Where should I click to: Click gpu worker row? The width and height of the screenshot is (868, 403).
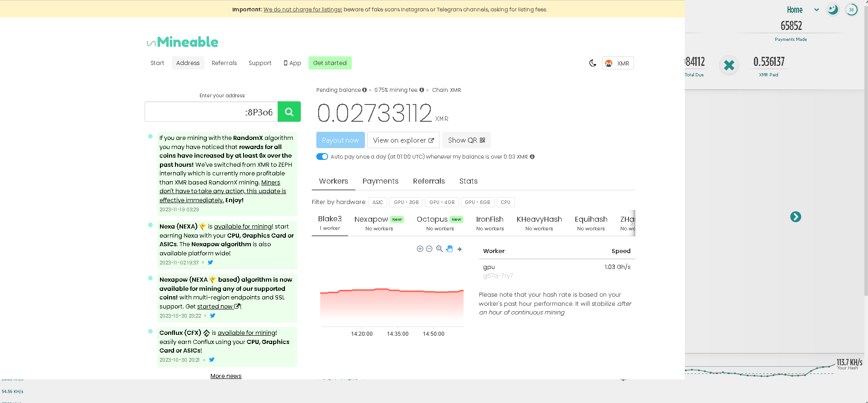point(557,271)
